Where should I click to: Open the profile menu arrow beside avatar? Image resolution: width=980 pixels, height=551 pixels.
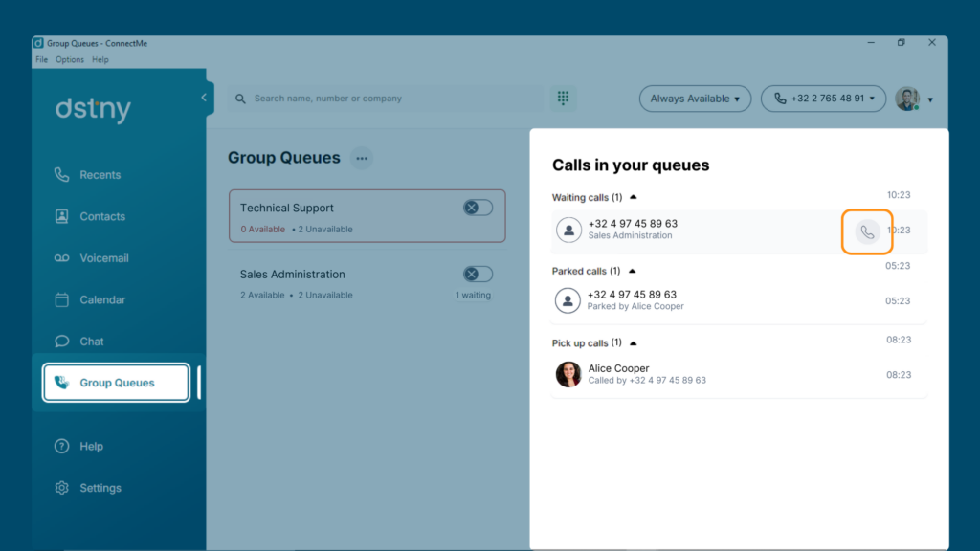930,99
